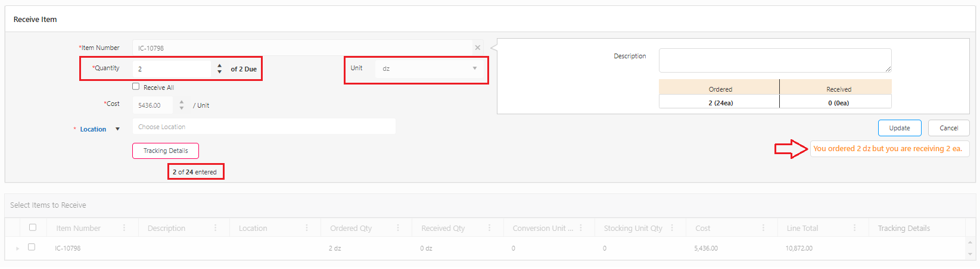Open Description column options menu
This screenshot has height=269, width=980.
coord(215,228)
